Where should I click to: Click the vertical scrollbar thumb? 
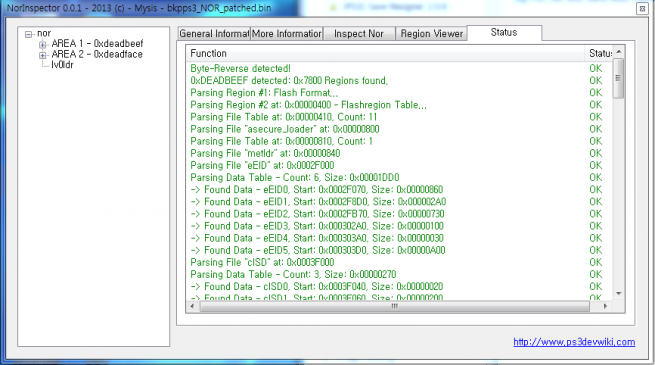[619, 79]
